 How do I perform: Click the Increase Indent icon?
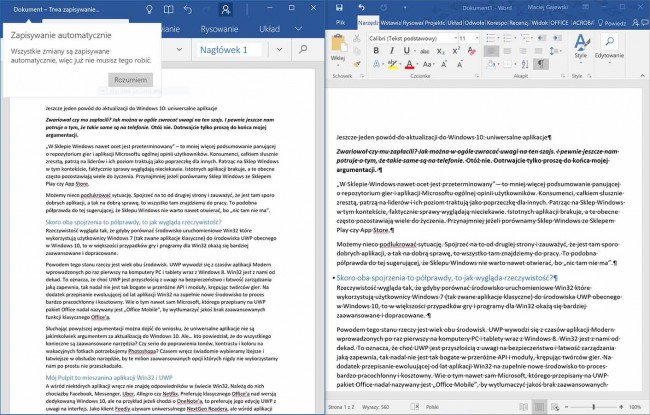(x=557, y=38)
